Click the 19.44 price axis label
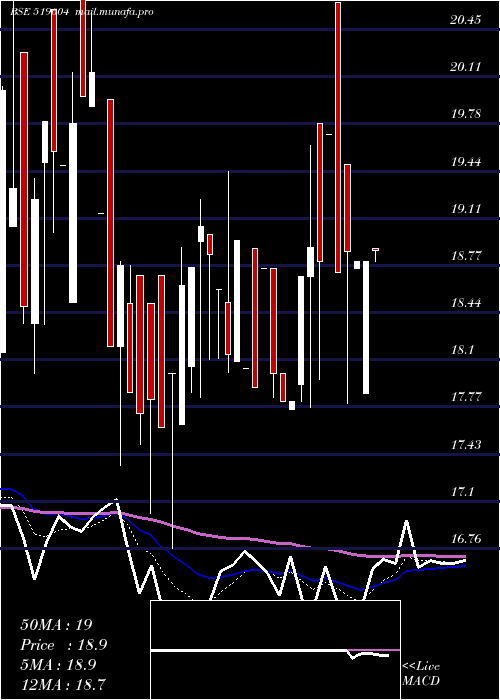Viewport: 500px width, 700px height. point(466,162)
